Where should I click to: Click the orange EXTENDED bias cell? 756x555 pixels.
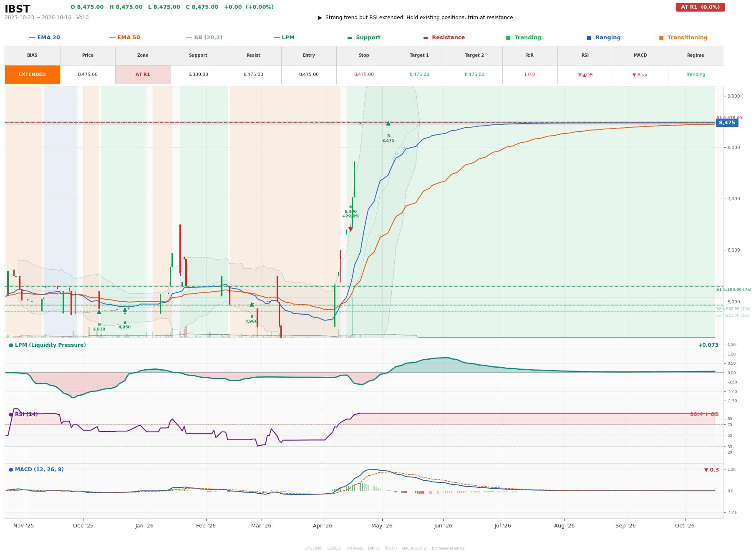pyautogui.click(x=33, y=75)
